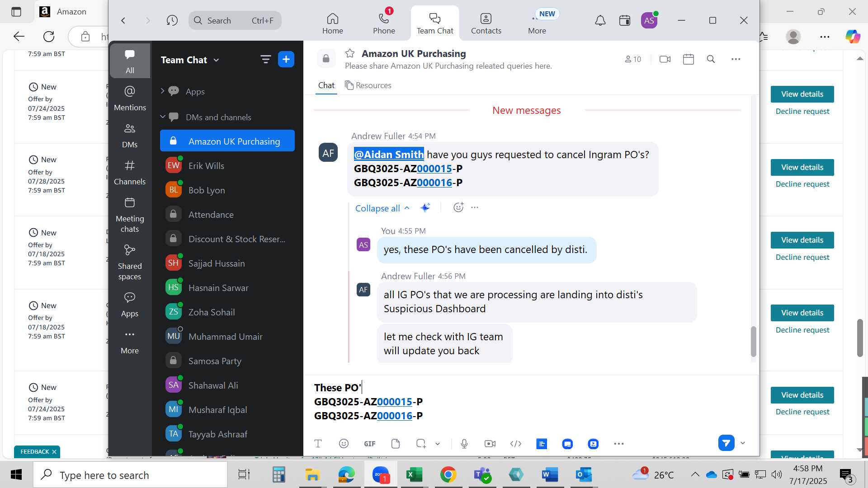View the 10 channel members
This screenshot has height=488, width=868.
pos(632,59)
